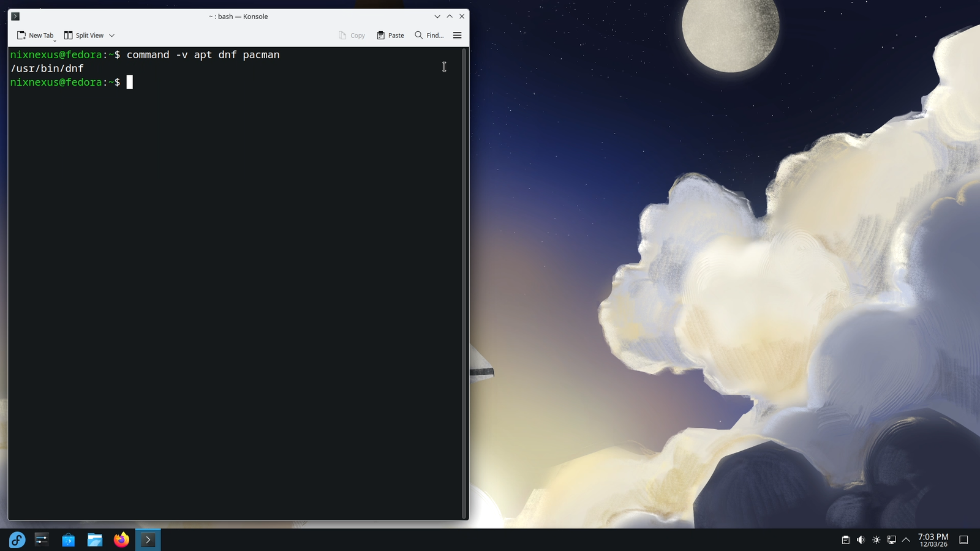Expand the Split View dropdown chevron
This screenshot has width=980, height=551.
pyautogui.click(x=111, y=35)
